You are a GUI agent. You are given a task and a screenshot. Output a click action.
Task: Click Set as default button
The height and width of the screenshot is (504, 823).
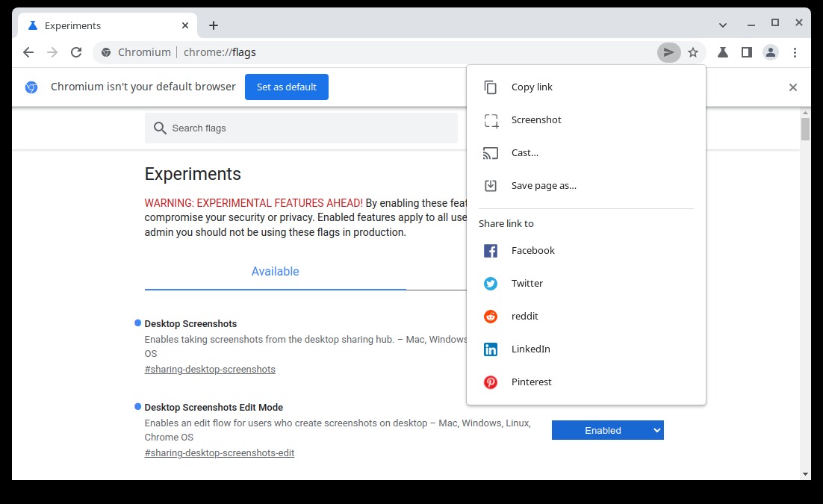point(286,87)
